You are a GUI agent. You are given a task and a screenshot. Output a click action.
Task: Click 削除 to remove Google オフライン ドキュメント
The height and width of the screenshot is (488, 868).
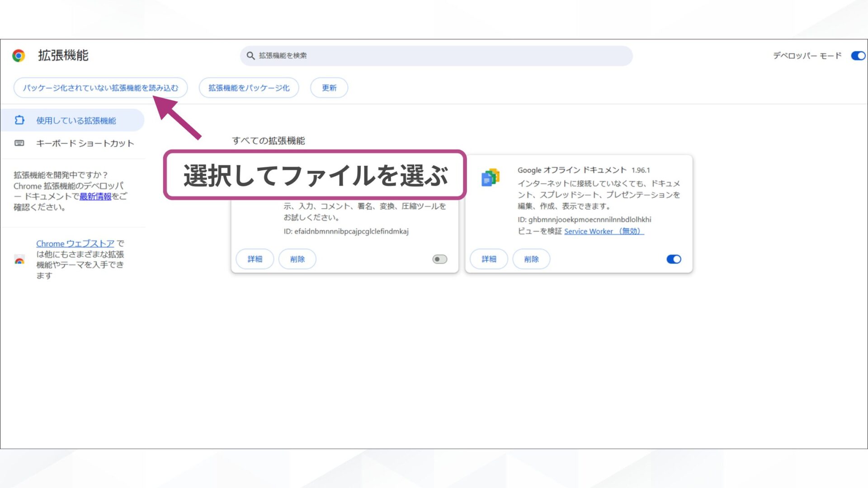tap(531, 259)
